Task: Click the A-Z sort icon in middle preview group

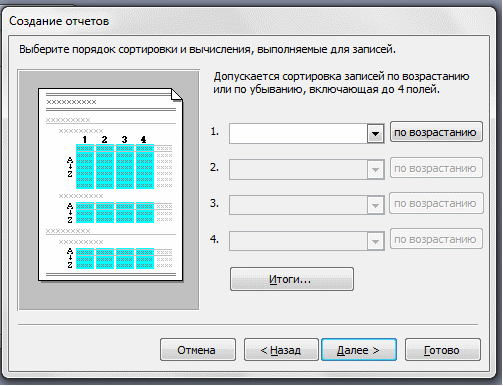Action: click(70, 213)
